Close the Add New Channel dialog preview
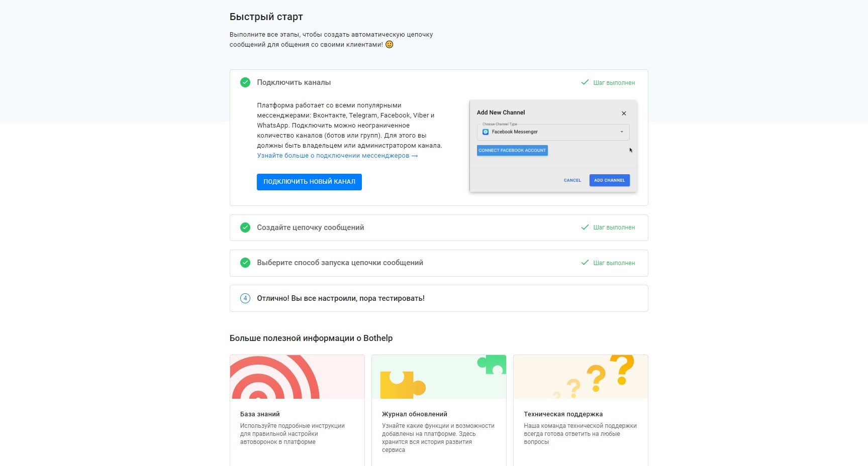Image resolution: width=868 pixels, height=466 pixels. 624,113
